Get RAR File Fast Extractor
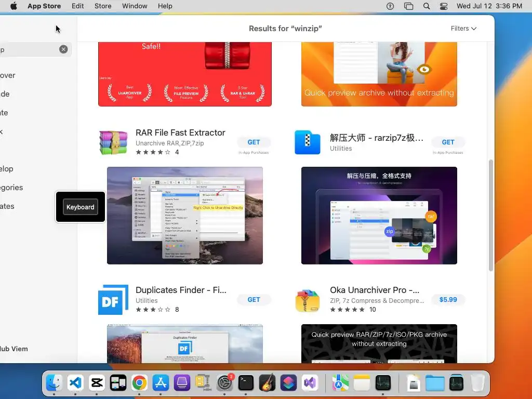Viewport: 532px width, 399px height. [254, 142]
